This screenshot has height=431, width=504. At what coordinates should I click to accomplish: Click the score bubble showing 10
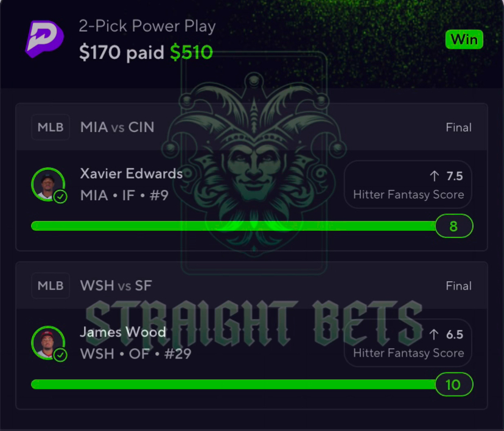pos(454,384)
